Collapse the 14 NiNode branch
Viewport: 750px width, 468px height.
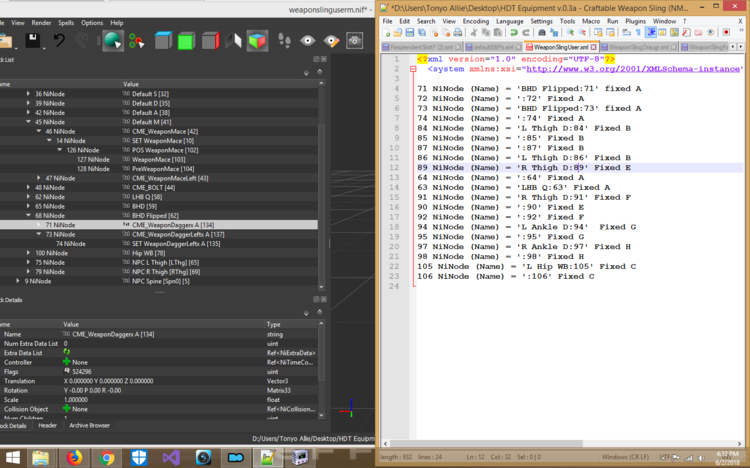click(x=49, y=141)
